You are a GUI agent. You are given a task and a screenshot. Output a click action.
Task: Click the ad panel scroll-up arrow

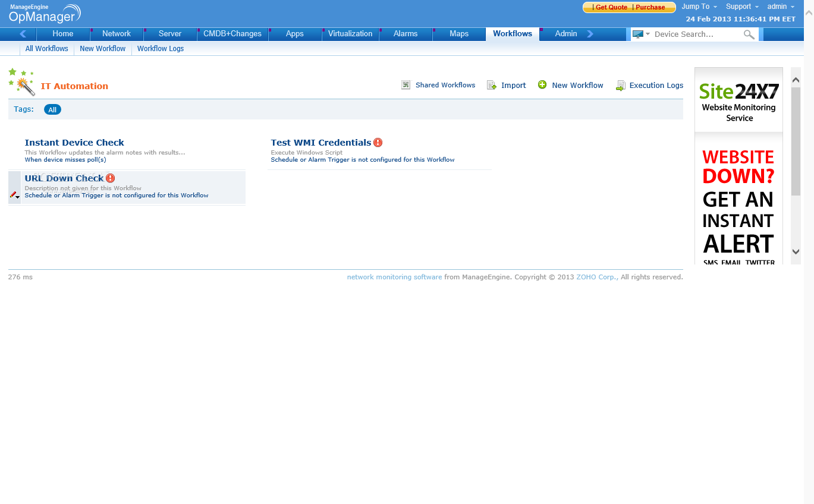click(796, 79)
